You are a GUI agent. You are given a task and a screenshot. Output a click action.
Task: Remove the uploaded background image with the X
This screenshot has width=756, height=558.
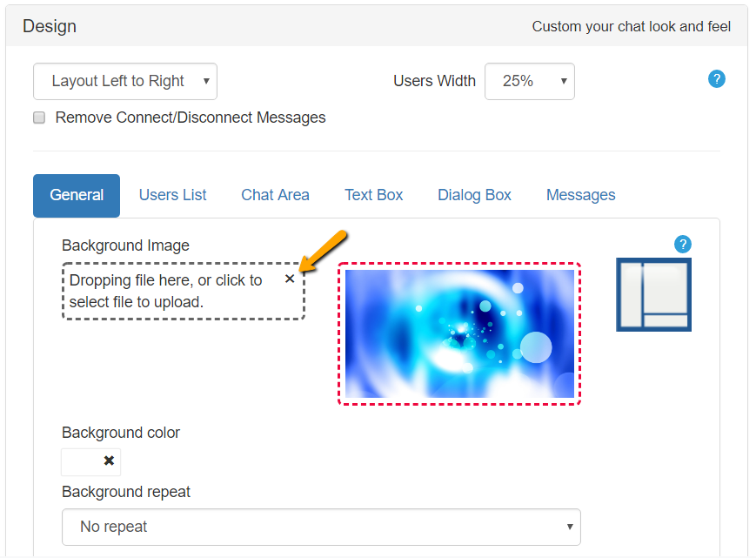click(x=290, y=279)
